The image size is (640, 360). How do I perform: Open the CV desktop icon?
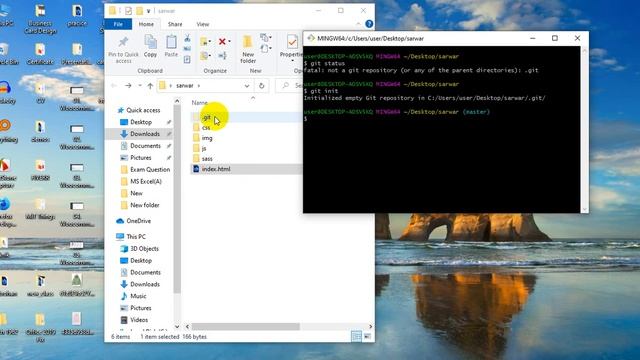pyautogui.click(x=40, y=93)
